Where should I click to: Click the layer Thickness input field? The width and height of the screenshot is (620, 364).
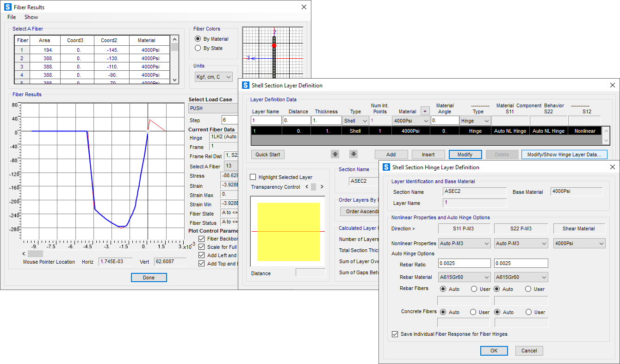click(x=327, y=120)
